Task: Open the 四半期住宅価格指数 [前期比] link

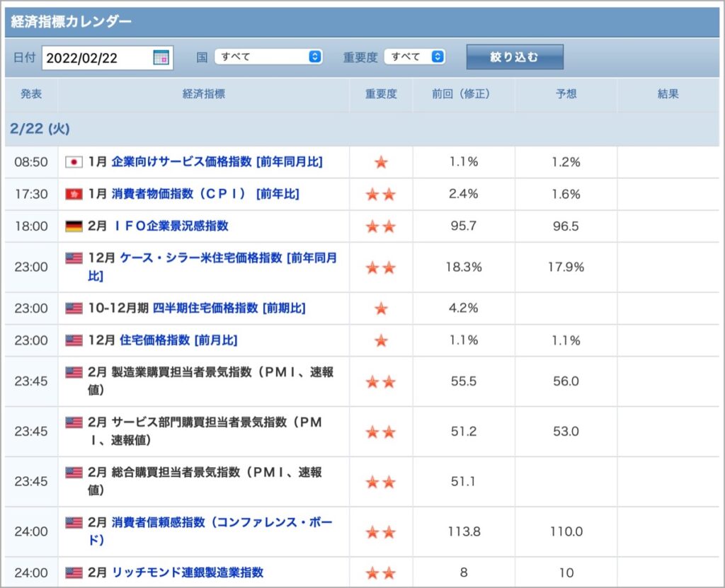Action: 229,308
